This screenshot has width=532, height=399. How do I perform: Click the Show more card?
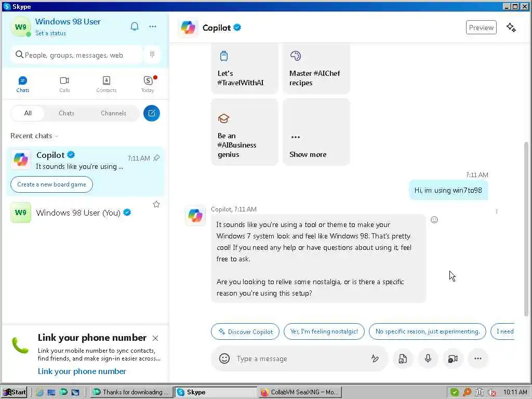316,132
